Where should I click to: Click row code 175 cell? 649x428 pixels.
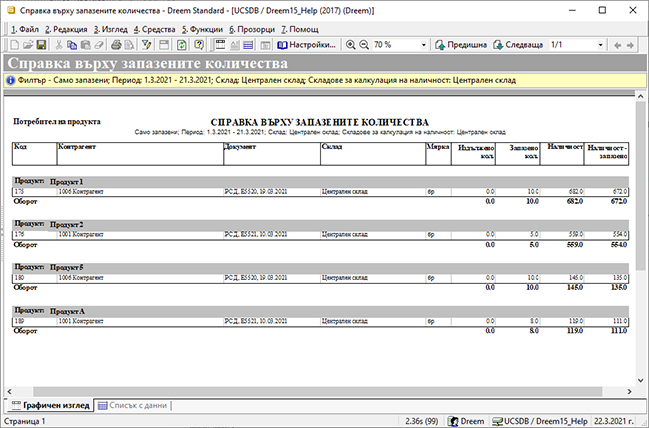coord(34,192)
